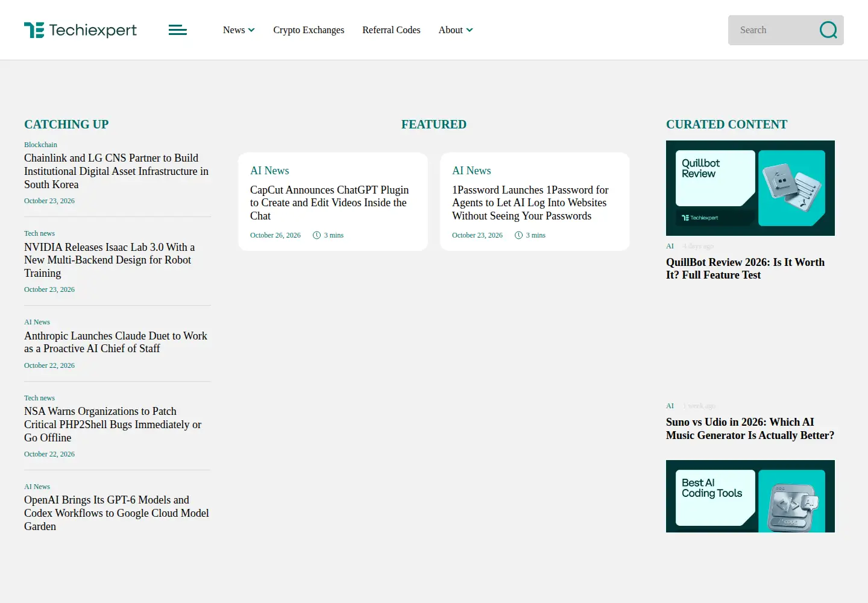
Task: Open Crypto Exchanges page
Action: click(309, 30)
